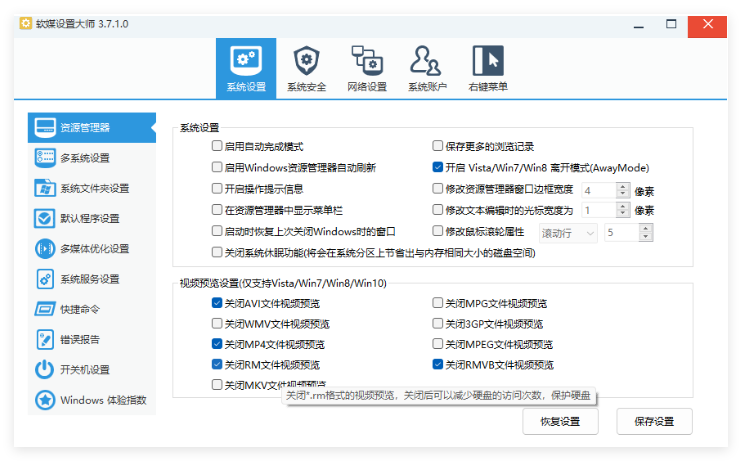The image size is (742, 461).
Task: Uncheck 关闭RM文件视频预览
Action: click(x=217, y=364)
